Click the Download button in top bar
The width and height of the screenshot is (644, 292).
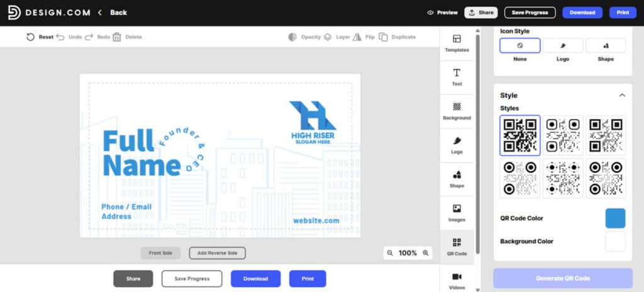click(582, 13)
